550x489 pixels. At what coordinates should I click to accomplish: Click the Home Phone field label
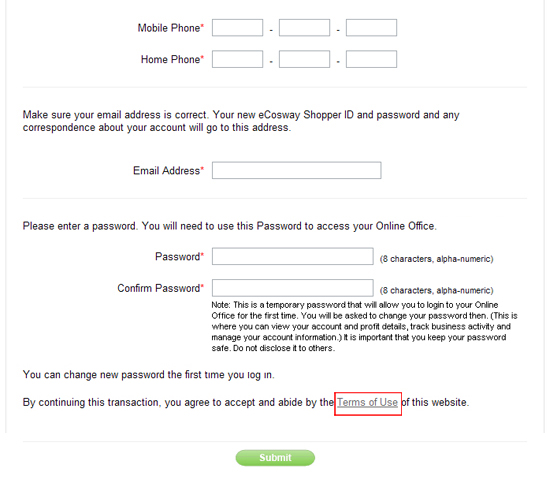coord(173,59)
